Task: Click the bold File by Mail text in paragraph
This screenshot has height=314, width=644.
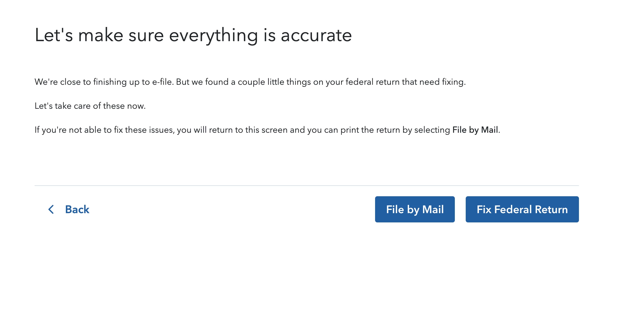Action: 475,130
